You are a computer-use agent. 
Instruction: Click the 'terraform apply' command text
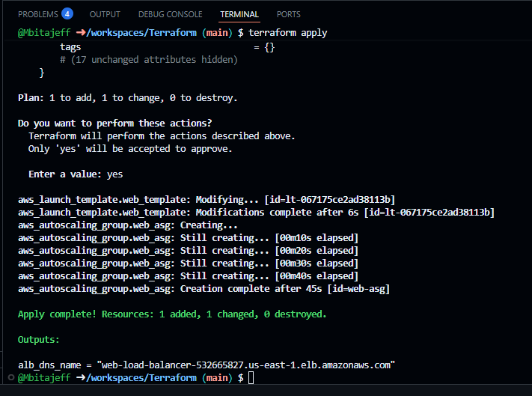tap(288, 33)
